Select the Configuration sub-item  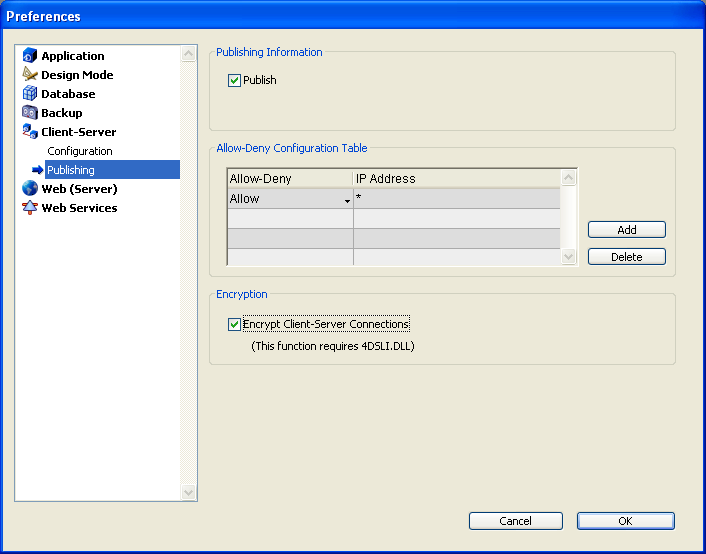80,151
